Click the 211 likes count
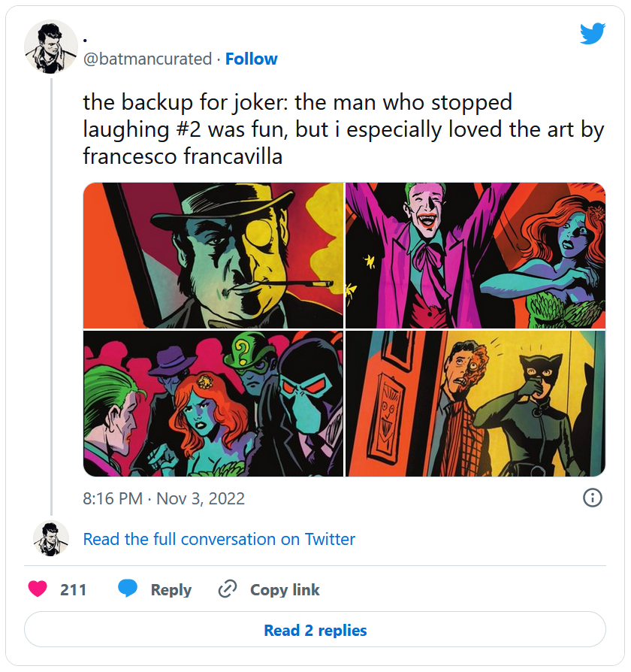 coord(74,590)
